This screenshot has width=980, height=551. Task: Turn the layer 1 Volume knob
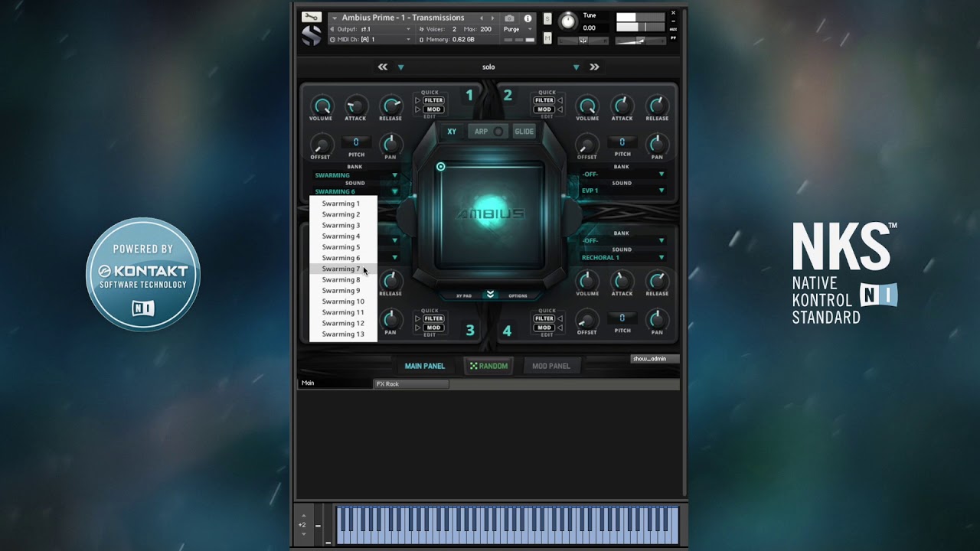coord(321,106)
